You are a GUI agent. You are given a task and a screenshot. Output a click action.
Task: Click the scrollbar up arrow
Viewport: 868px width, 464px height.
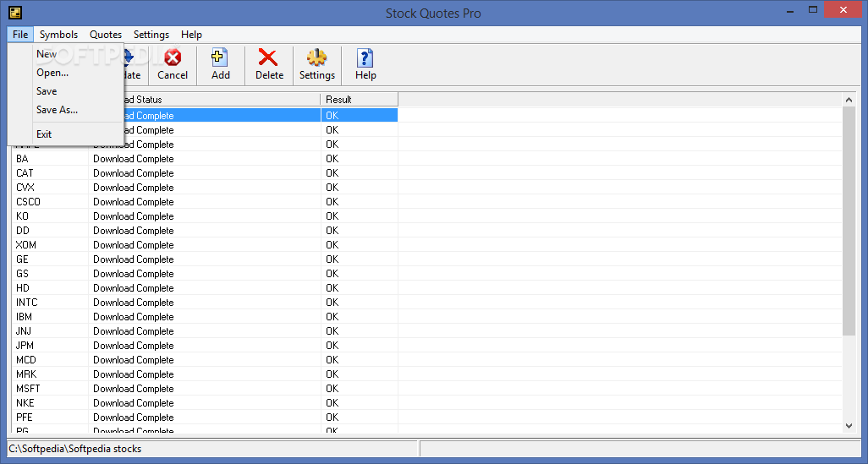point(849,100)
